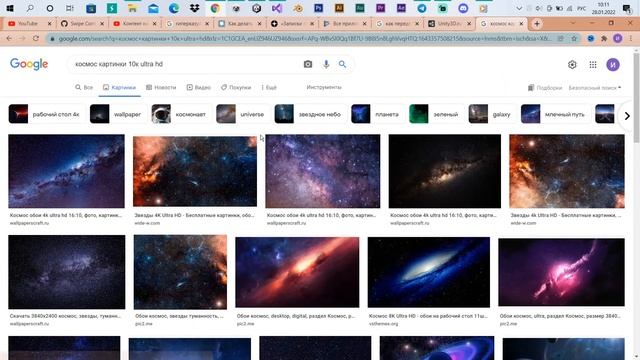
Task: Open the Инструменты search tools
Action: click(x=324, y=87)
